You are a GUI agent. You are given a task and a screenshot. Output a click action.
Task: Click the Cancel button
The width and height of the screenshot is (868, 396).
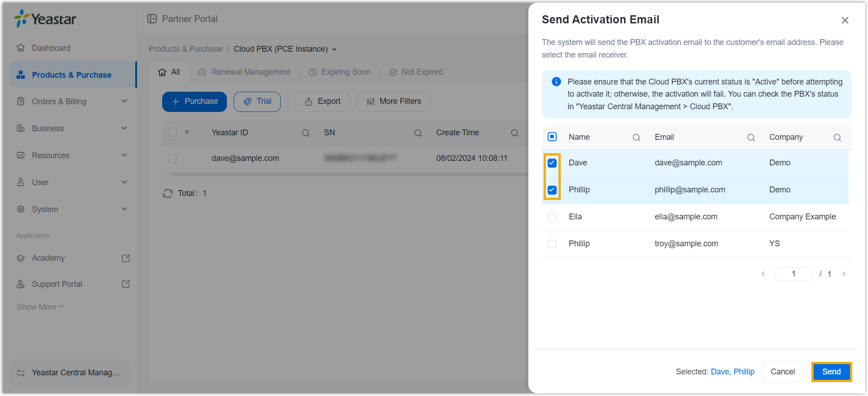click(783, 372)
